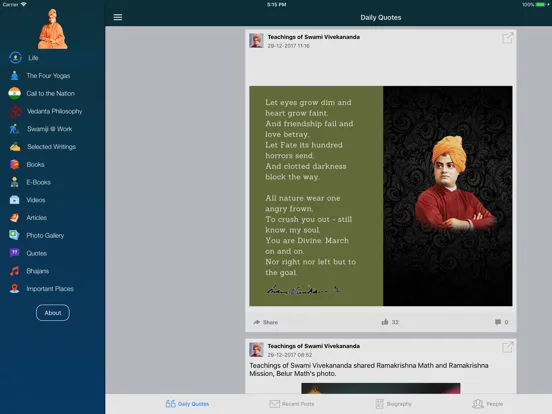Screen dimensions: 552x414
Task: Click the E-Books reader icon
Action: pyautogui.click(x=14, y=182)
